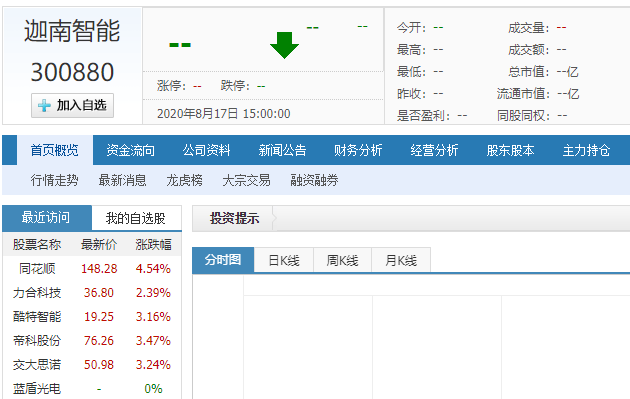Viewport: 630px width, 399px height.
Task: Click the 4.54% change value
Action: click(x=153, y=268)
